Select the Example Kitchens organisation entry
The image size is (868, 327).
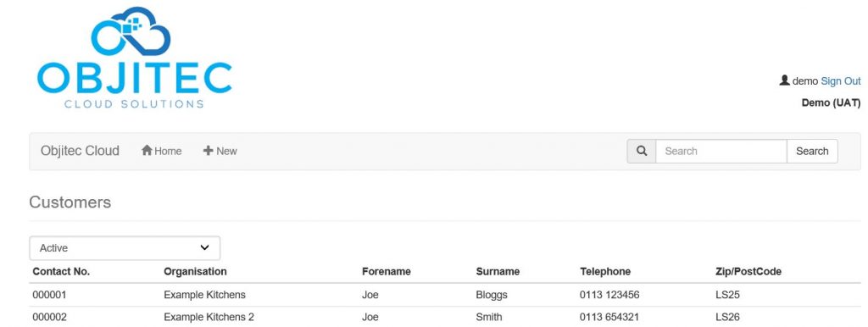click(x=204, y=295)
